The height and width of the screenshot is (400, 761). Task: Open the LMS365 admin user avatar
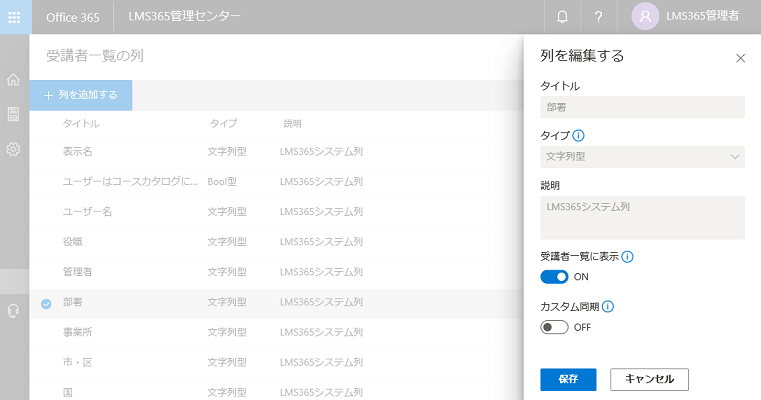pos(646,17)
